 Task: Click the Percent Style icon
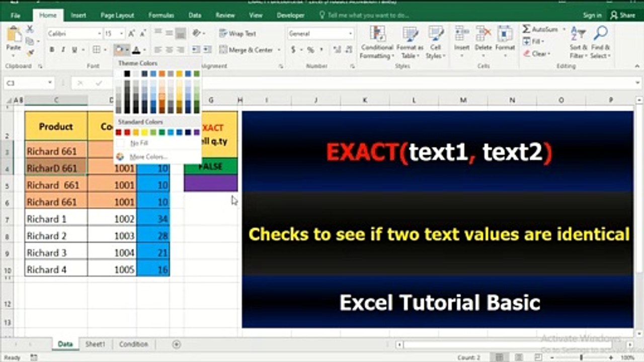coord(310,50)
